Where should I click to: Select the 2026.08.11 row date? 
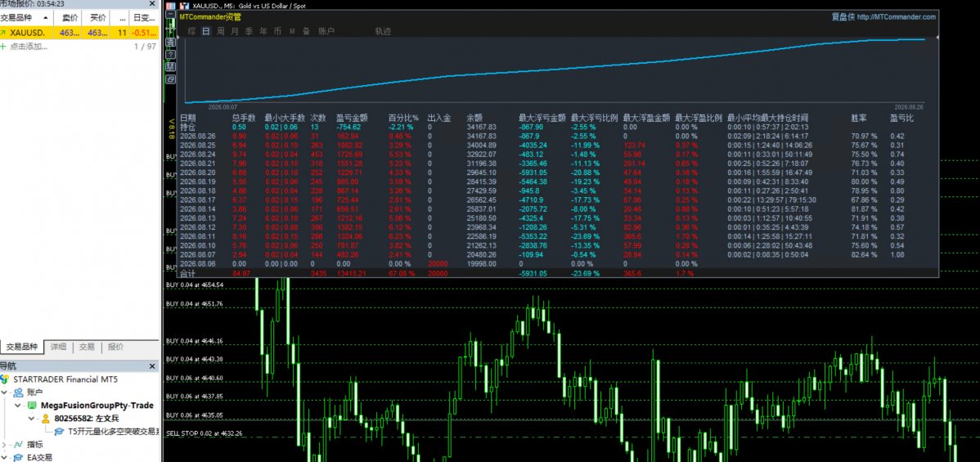point(197,237)
